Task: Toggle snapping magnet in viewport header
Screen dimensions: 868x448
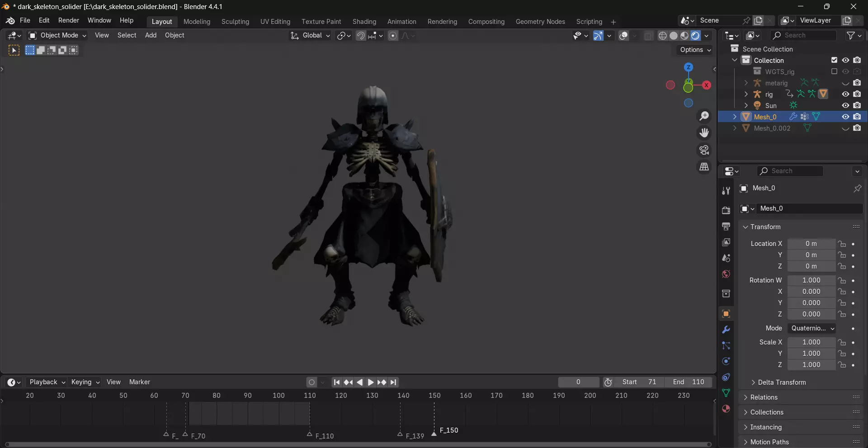Action: pos(361,36)
